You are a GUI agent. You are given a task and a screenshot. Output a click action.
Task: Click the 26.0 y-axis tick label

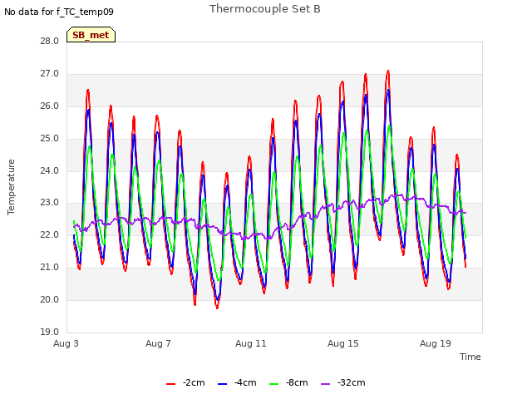(50, 106)
